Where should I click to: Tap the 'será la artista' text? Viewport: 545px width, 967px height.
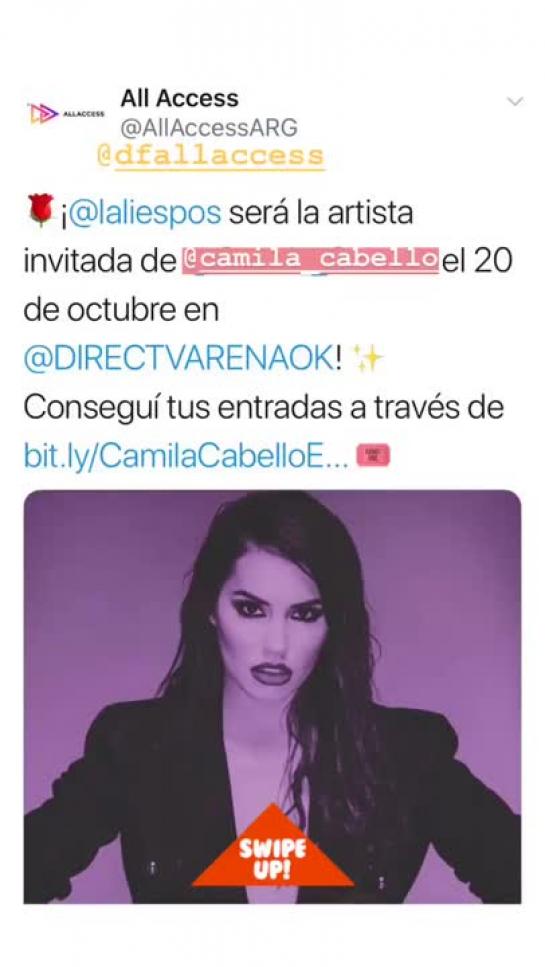[321, 213]
